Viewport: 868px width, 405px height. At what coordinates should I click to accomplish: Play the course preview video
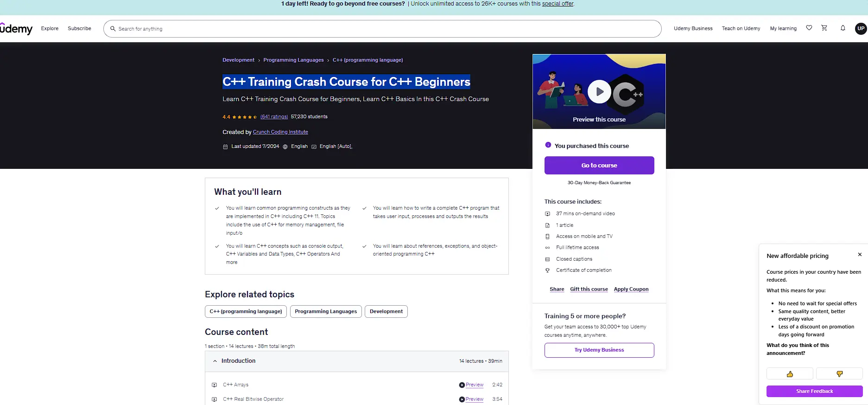tap(599, 92)
